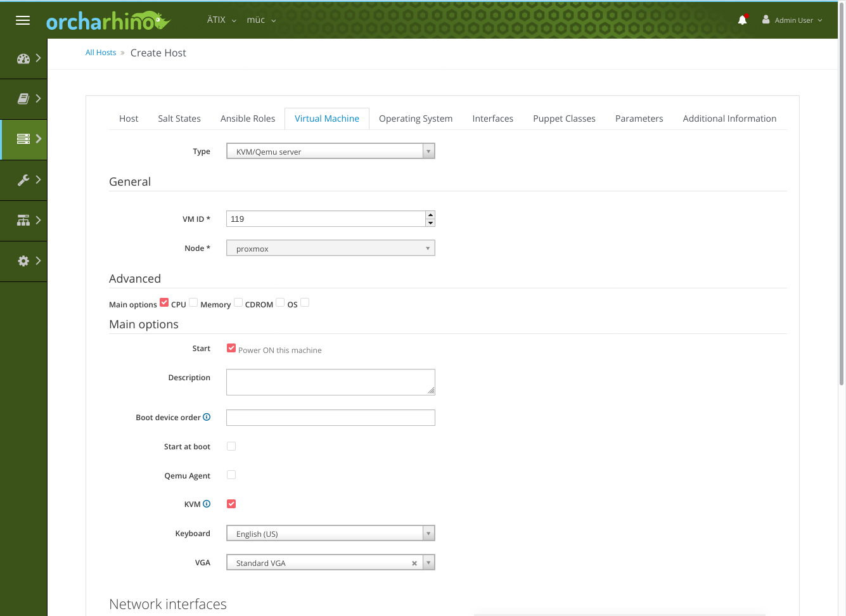The width and height of the screenshot is (846, 616).
Task: Clear the Standard VGA selection
Action: (414, 563)
